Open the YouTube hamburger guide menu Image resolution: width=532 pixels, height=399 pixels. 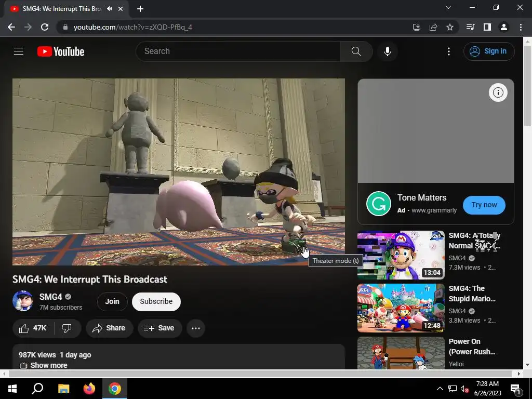[x=19, y=51]
